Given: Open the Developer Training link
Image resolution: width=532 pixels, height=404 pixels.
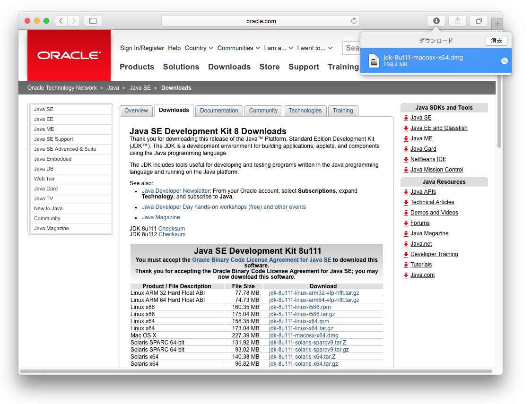Looking at the screenshot, I should tap(434, 255).
